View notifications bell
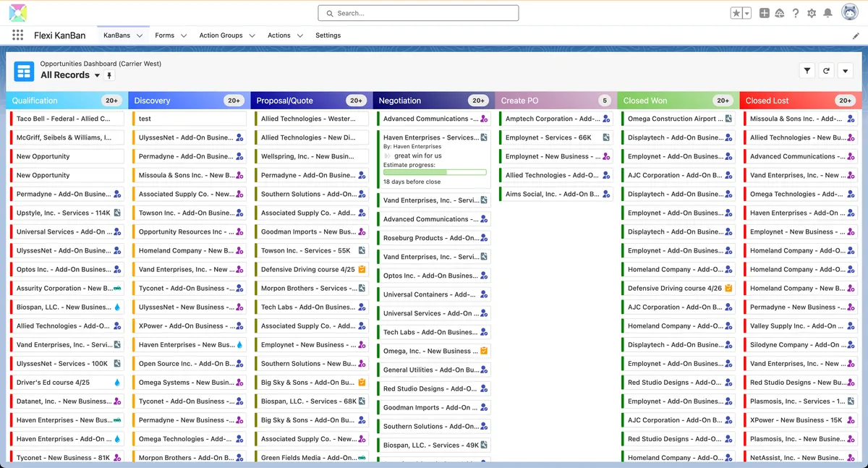868x468 pixels. coord(827,13)
